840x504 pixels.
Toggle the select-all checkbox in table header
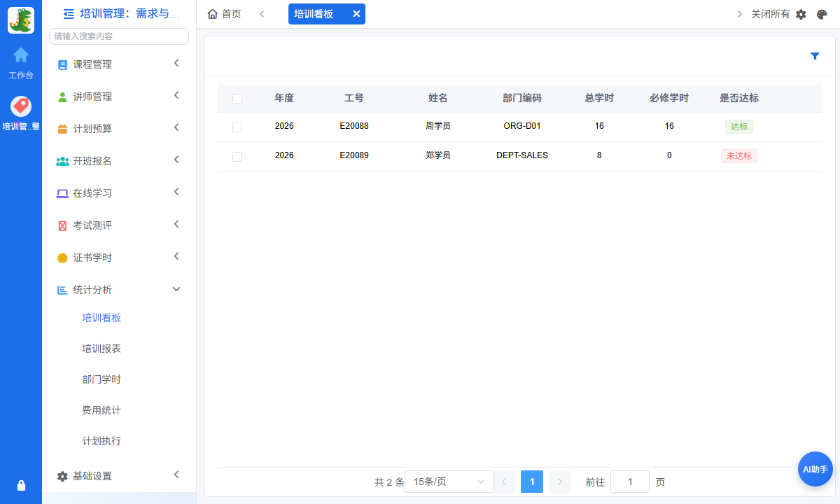pyautogui.click(x=237, y=99)
